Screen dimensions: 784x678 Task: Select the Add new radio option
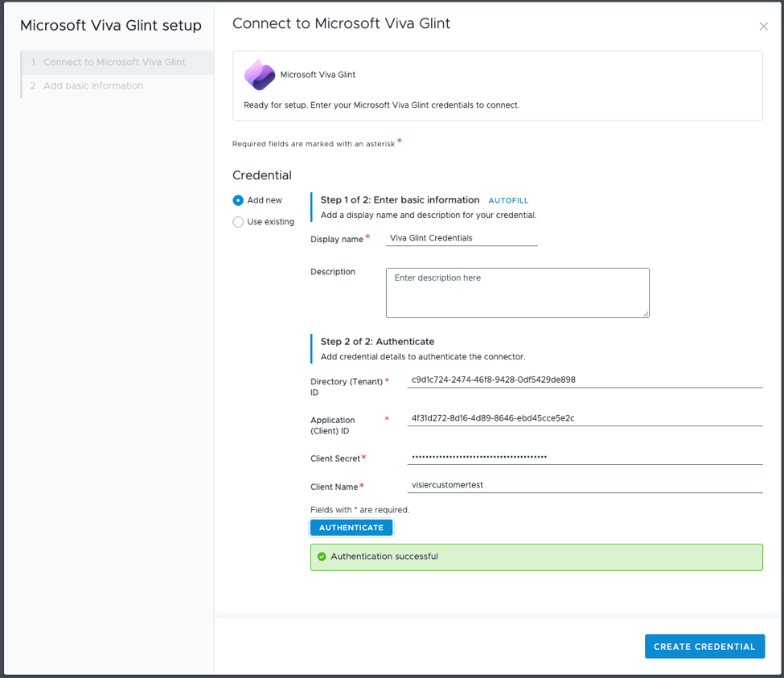(x=238, y=200)
